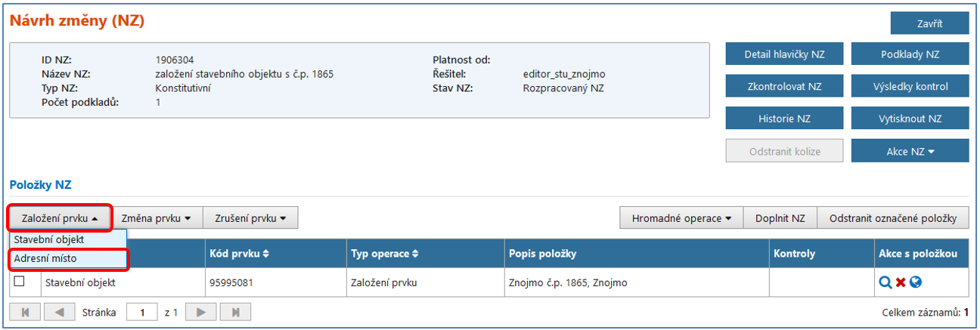980x330 pixels.
Task: Click the red X delete item icon
Action: (x=901, y=283)
